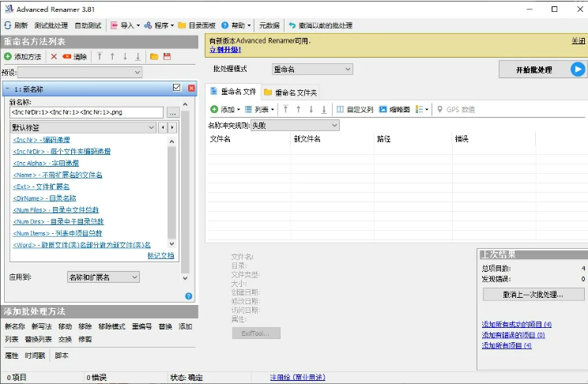Screen dimensions: 588x384
Task: Move method to bottom arrow icon
Action: coord(138,57)
